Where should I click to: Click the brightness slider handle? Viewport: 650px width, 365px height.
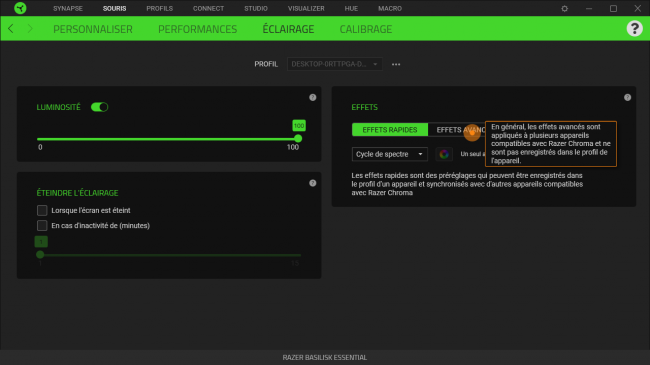298,139
